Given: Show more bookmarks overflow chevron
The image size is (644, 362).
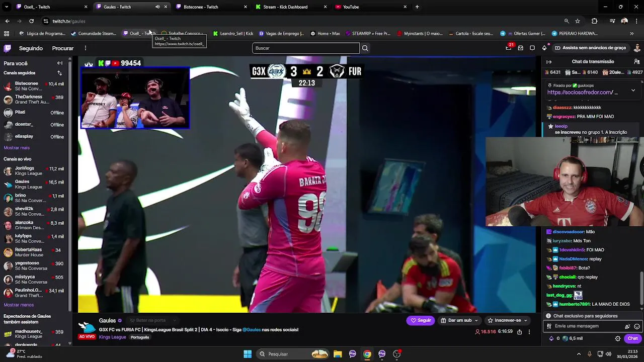Looking at the screenshot, I should (x=632, y=34).
